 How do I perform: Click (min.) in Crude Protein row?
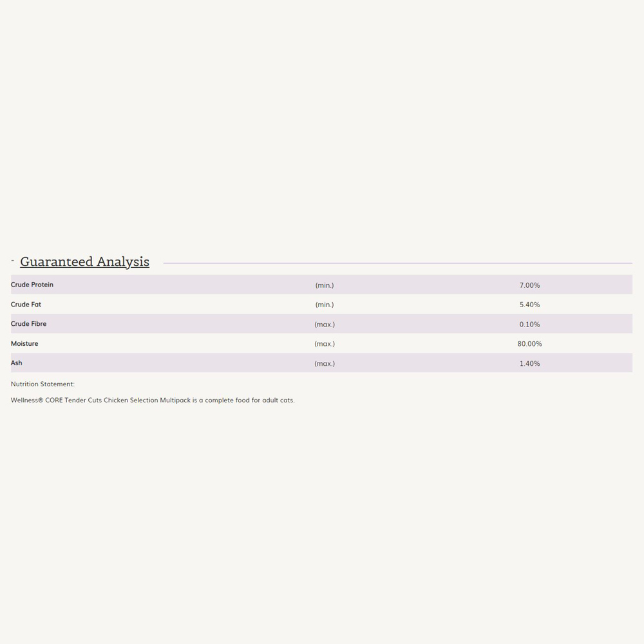tap(325, 285)
